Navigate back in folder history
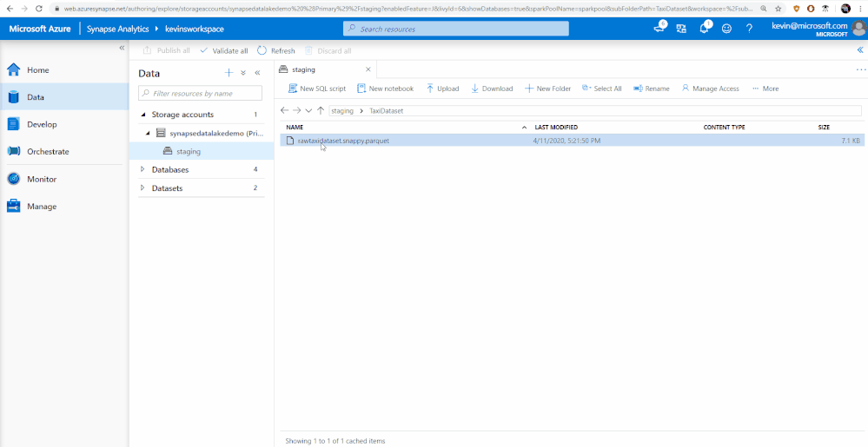 coord(284,110)
